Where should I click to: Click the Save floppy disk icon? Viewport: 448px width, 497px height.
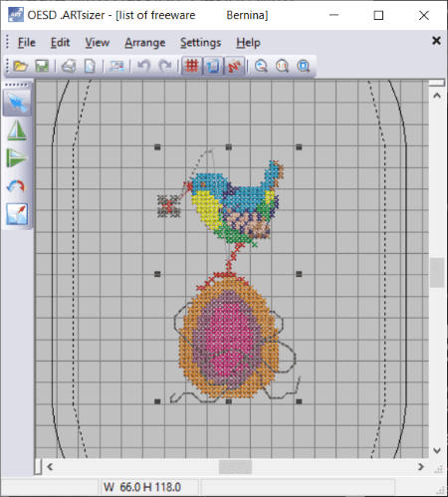pos(42,66)
